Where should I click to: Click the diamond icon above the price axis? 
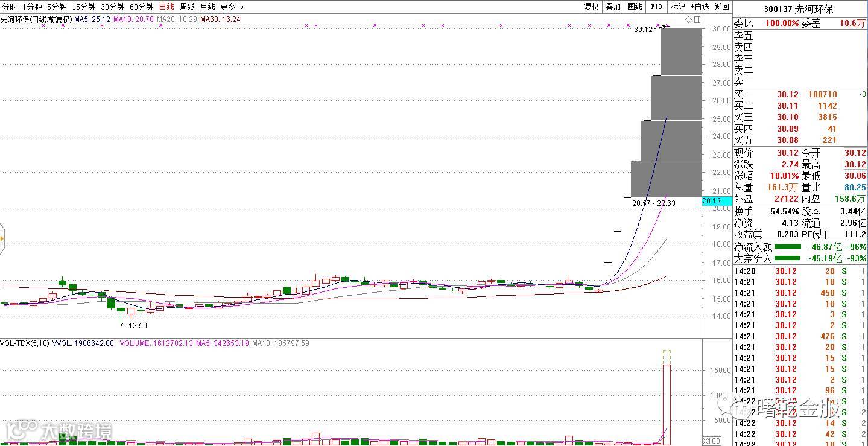coord(689,20)
